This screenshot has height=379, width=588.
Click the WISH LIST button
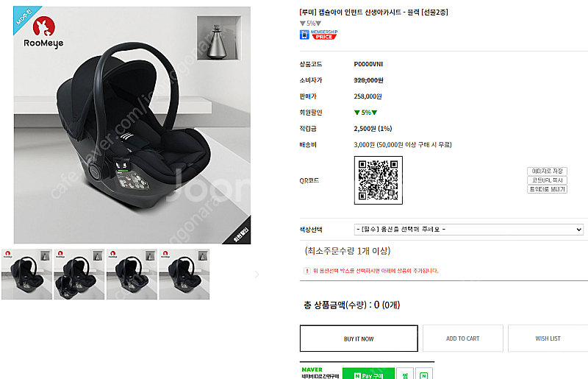(548, 339)
